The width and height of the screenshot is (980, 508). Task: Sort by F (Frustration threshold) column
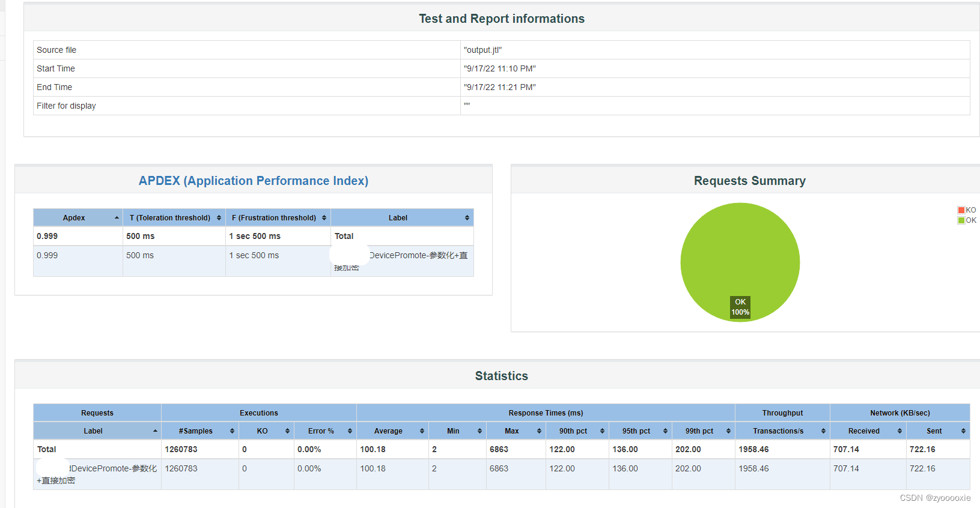278,217
